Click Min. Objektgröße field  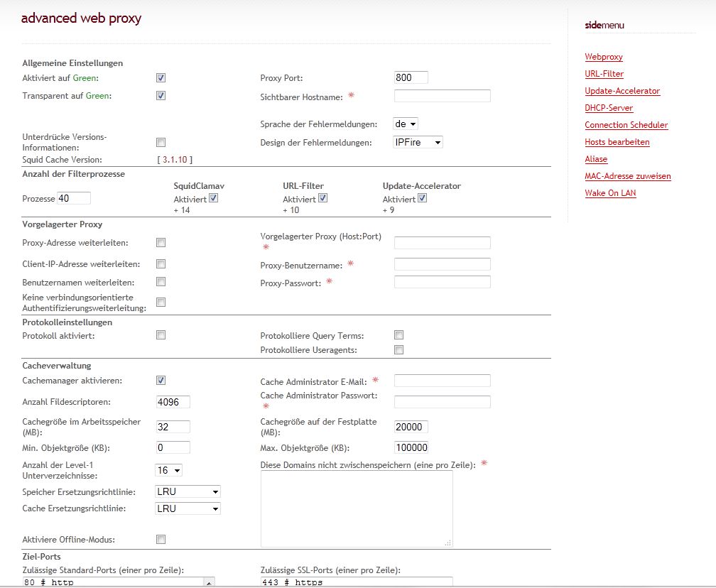(173, 447)
